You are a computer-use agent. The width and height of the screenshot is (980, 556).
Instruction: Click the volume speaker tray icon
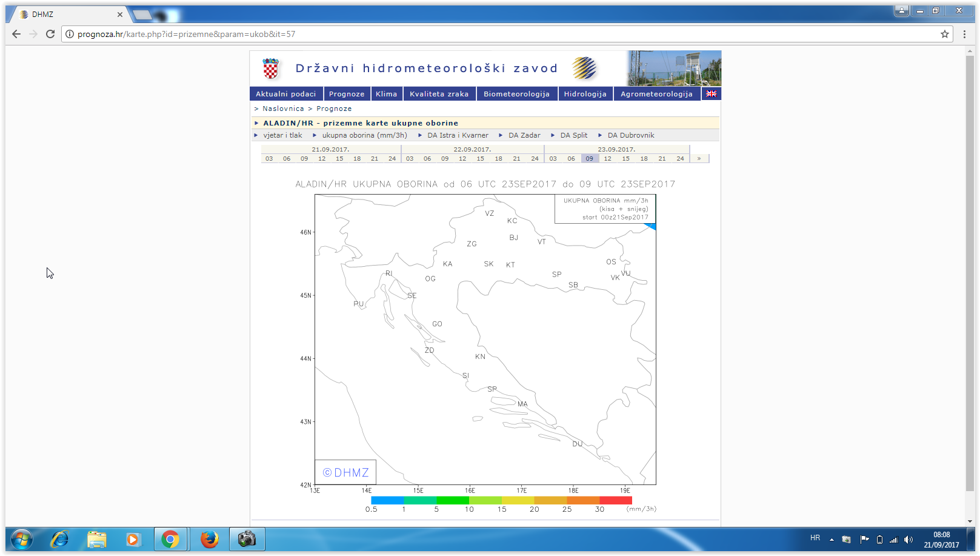click(908, 539)
